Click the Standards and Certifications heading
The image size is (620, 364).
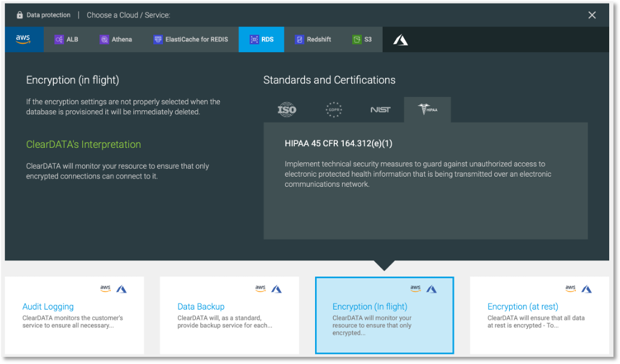tap(329, 80)
